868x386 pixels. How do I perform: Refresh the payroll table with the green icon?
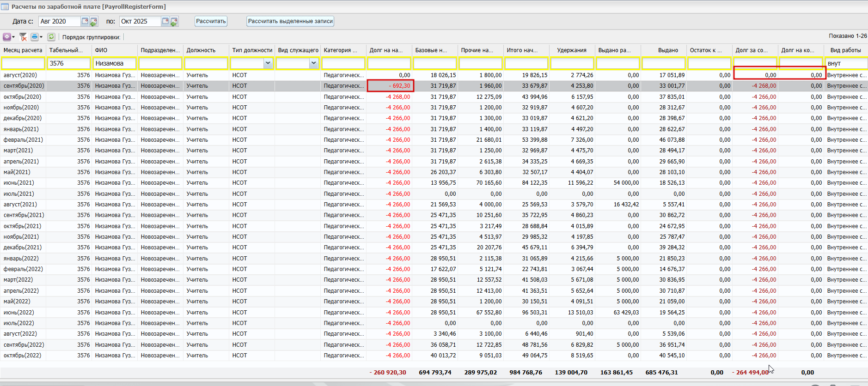(51, 37)
